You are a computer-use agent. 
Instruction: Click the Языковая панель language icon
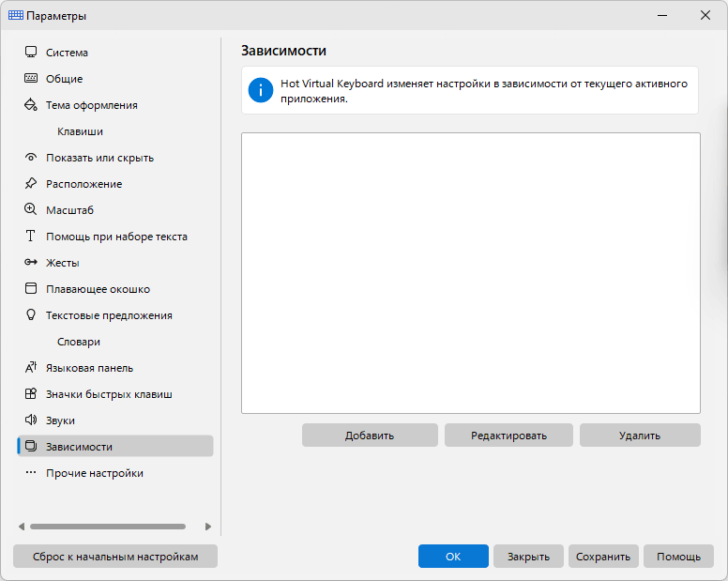(x=31, y=367)
